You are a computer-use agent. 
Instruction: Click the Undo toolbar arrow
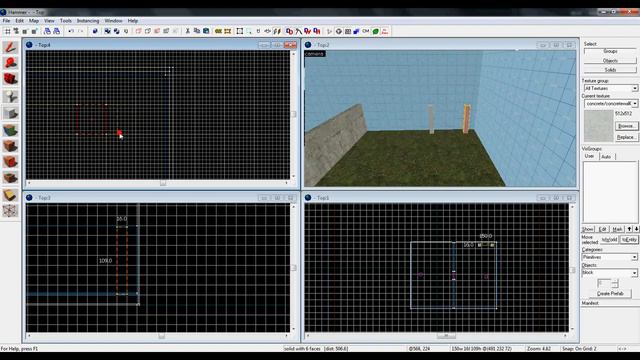[x=71, y=31]
